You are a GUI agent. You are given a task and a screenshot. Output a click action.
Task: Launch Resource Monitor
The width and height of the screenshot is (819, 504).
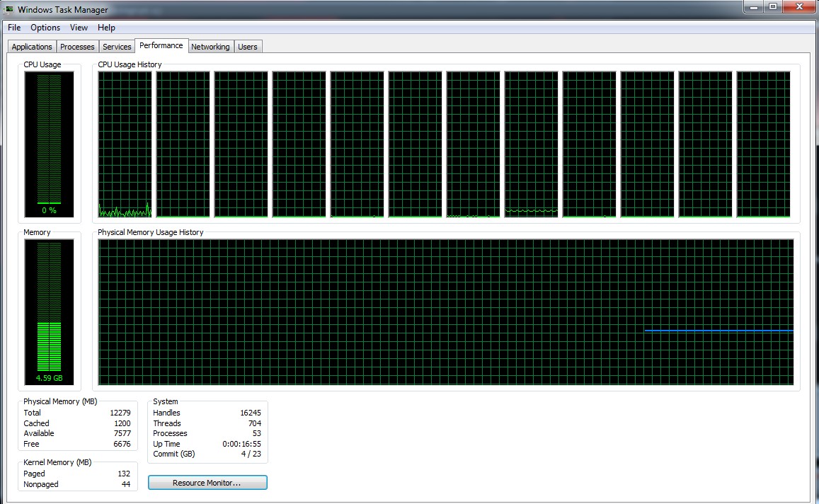tap(207, 483)
